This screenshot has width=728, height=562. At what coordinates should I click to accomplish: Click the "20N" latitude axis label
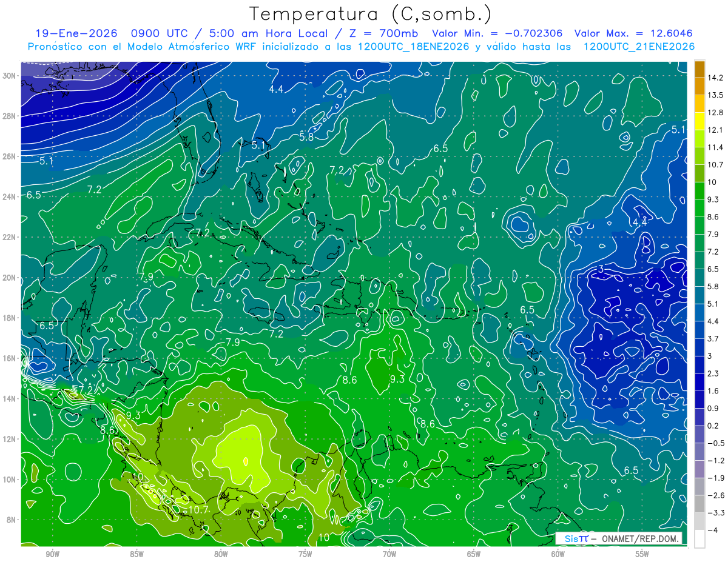(x=10, y=278)
